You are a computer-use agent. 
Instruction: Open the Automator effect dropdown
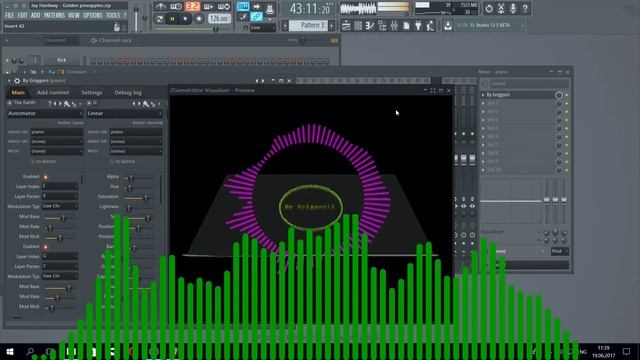(45, 113)
